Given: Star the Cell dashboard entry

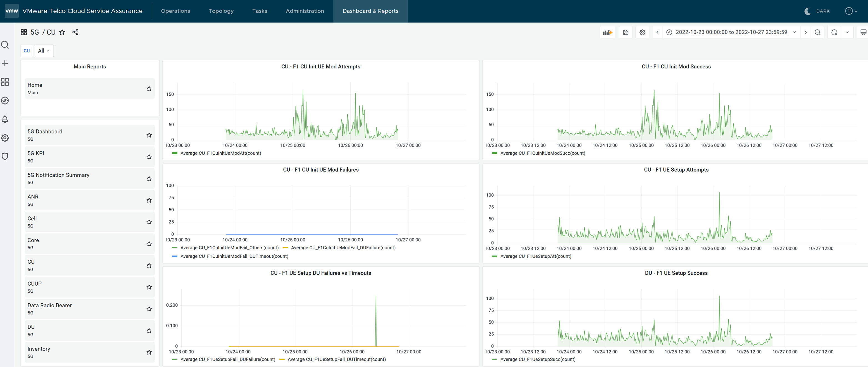Looking at the screenshot, I should click(x=149, y=222).
